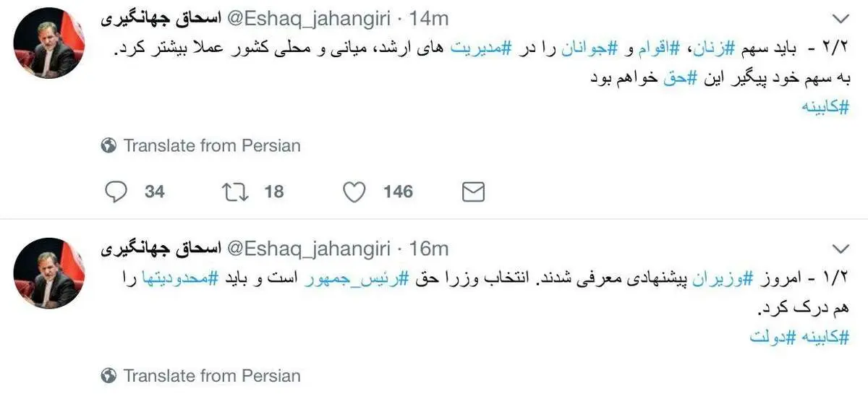Click the reply icon on the 14m tweet
The image size is (868, 407).
[x=116, y=192]
